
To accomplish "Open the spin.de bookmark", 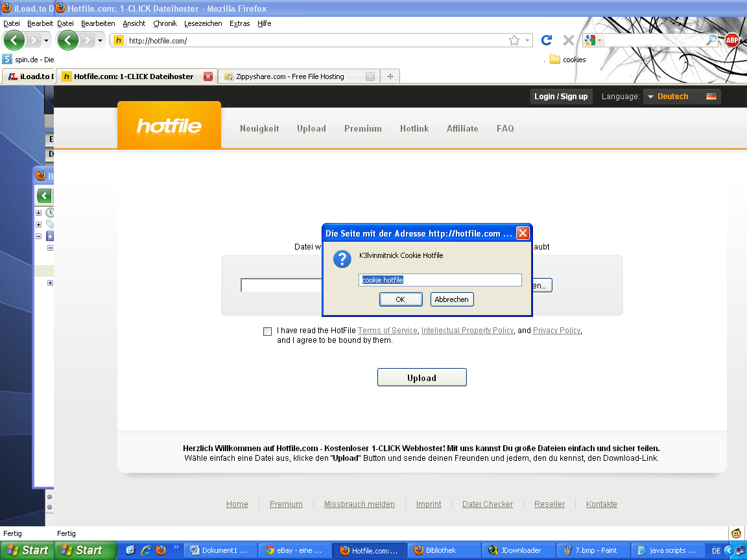I will pyautogui.click(x=28, y=60).
